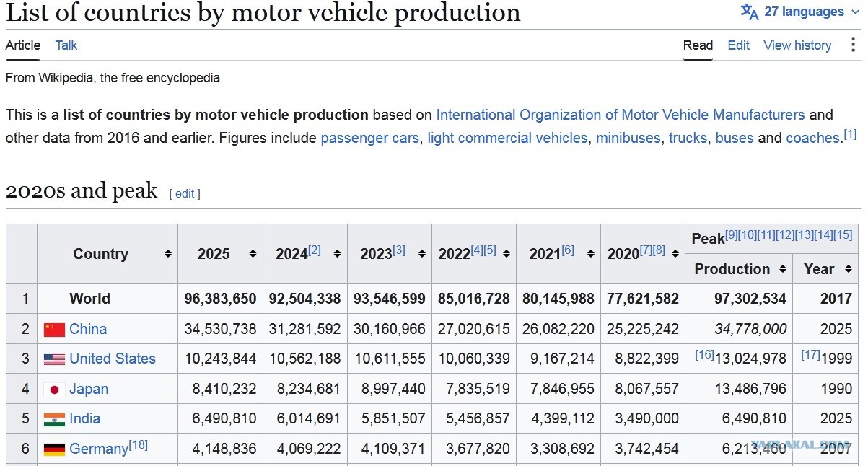868x466 pixels.
Task: Open the vertical three-dot more menu
Action: (x=853, y=45)
